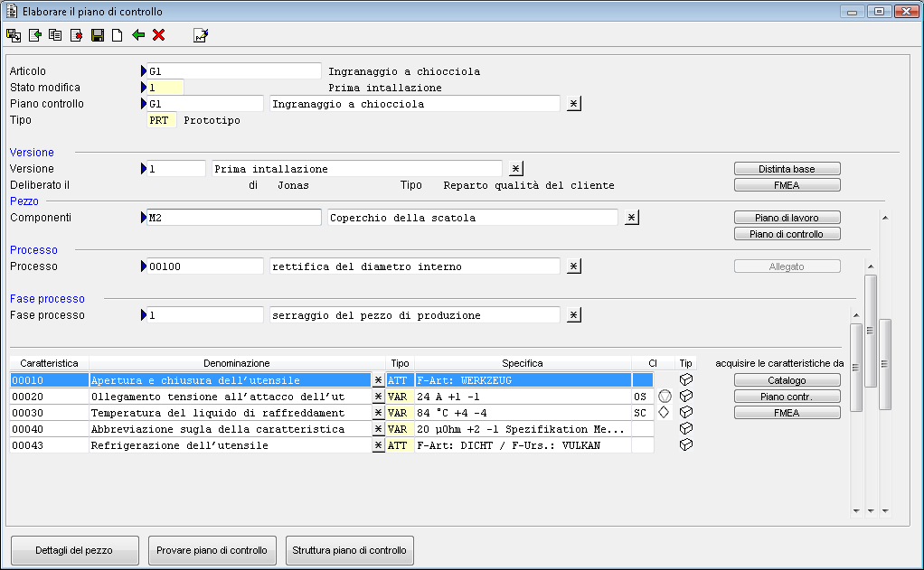
Task: Acquire characteristics from Catalogo
Action: pos(787,380)
